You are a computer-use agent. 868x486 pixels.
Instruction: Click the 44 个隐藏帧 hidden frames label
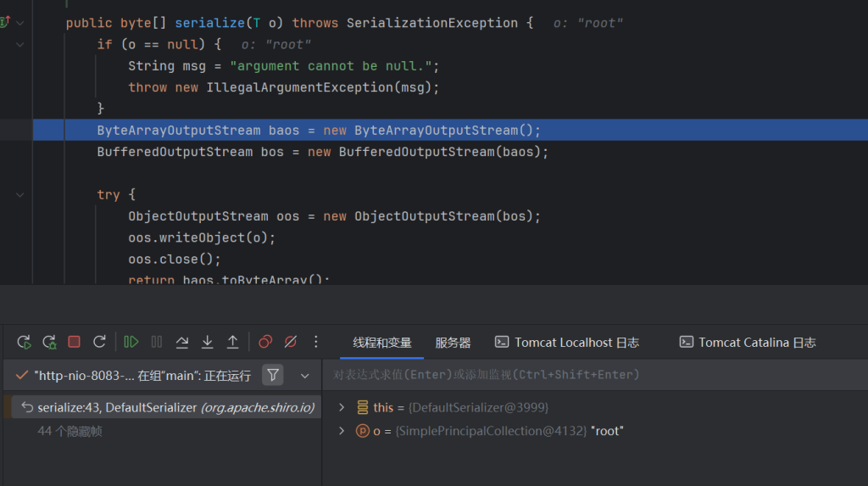[70, 431]
